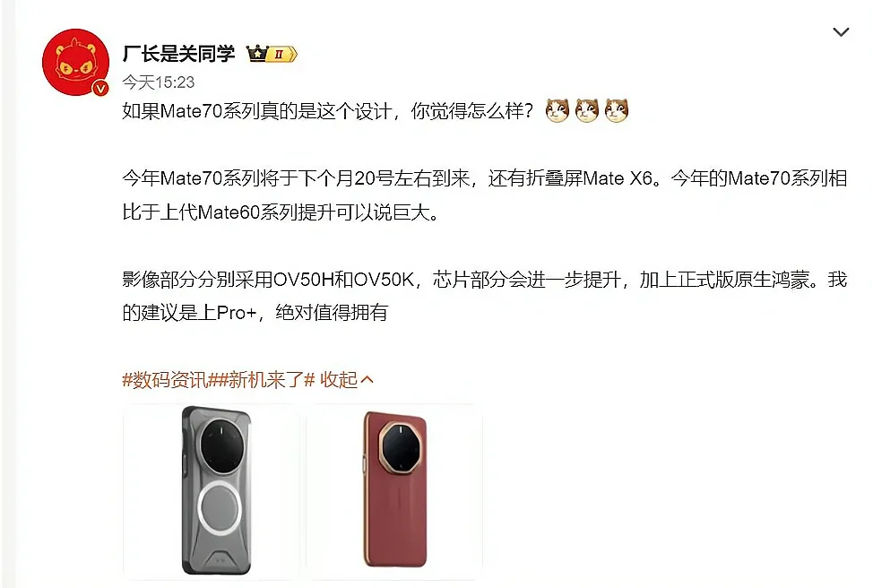
Task: Click the octagonal camera on red phone
Action: click(400, 446)
